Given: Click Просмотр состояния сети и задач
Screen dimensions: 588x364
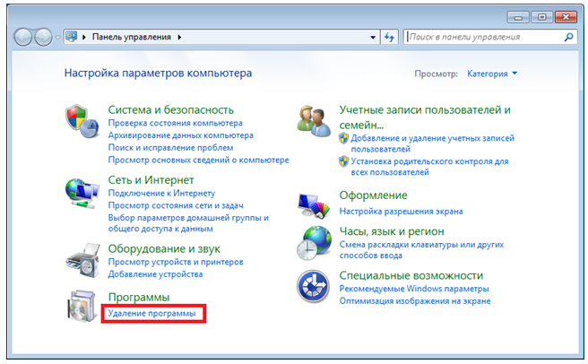Looking at the screenshot, I should point(176,205).
